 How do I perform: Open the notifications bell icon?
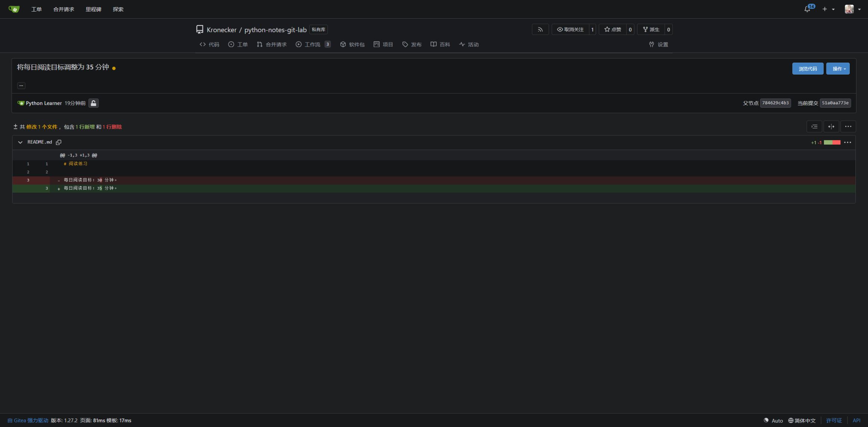coord(807,9)
